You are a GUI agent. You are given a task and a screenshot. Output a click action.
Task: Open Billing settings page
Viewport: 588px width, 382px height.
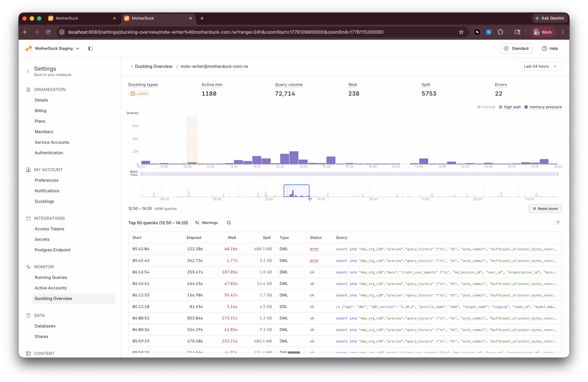tap(41, 111)
